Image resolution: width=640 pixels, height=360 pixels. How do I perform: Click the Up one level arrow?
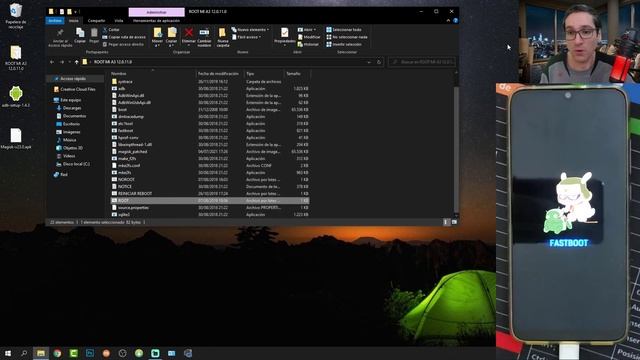[x=76, y=62]
